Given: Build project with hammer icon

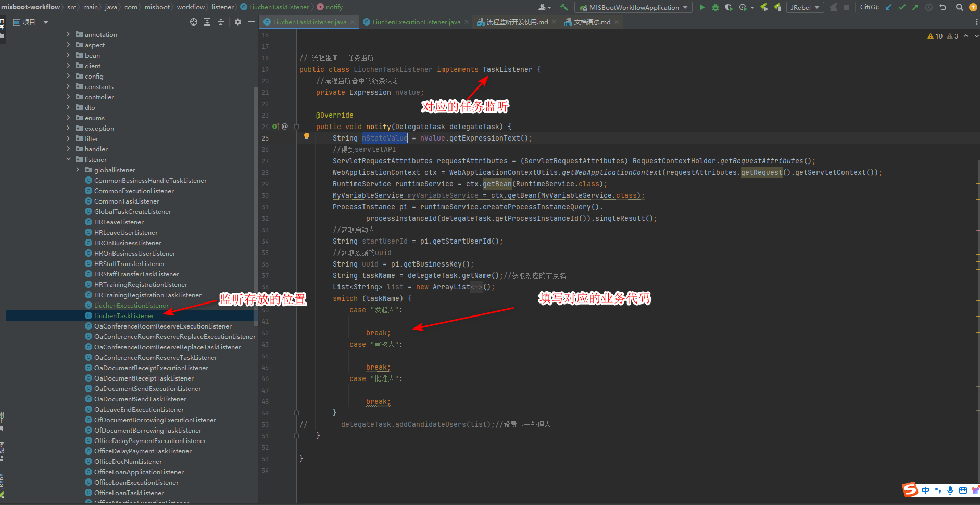Looking at the screenshot, I should pos(564,7).
